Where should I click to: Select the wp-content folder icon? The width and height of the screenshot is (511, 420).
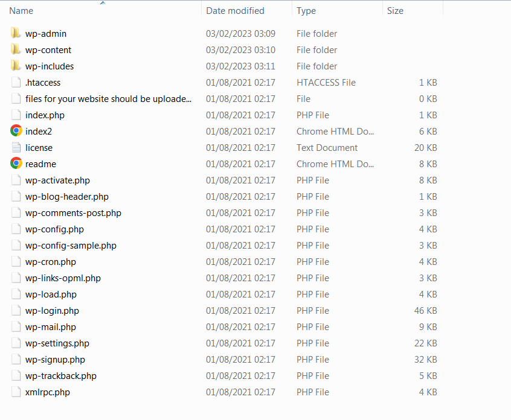click(x=16, y=50)
